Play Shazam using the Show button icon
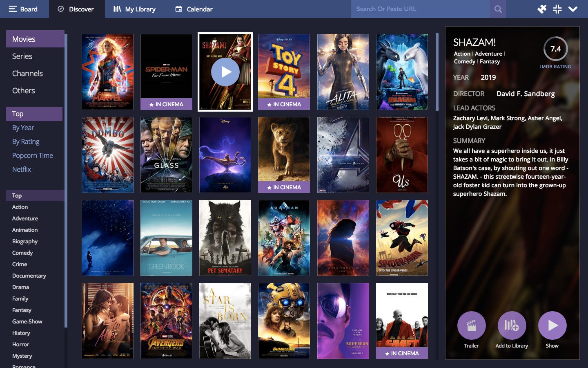The width and height of the screenshot is (588, 368). pyautogui.click(x=552, y=326)
